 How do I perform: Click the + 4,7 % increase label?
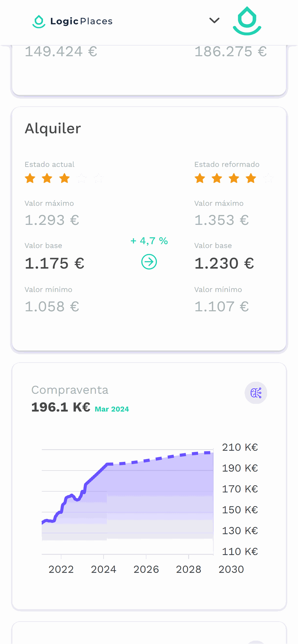point(149,241)
